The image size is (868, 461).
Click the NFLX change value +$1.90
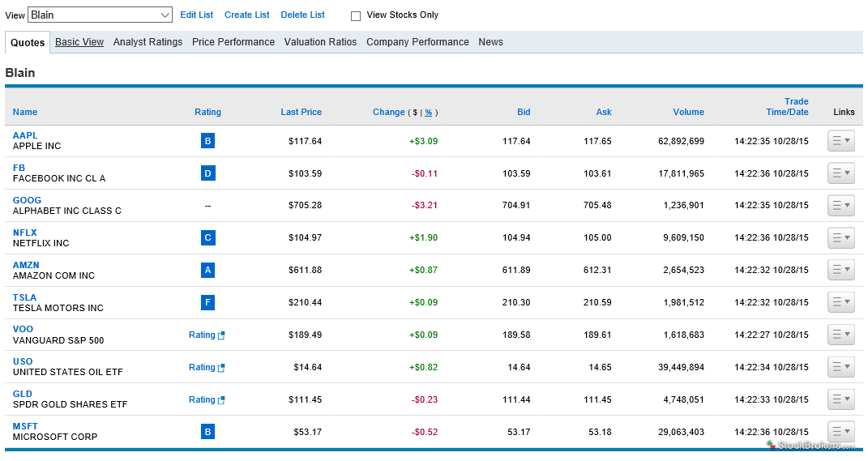(x=424, y=238)
